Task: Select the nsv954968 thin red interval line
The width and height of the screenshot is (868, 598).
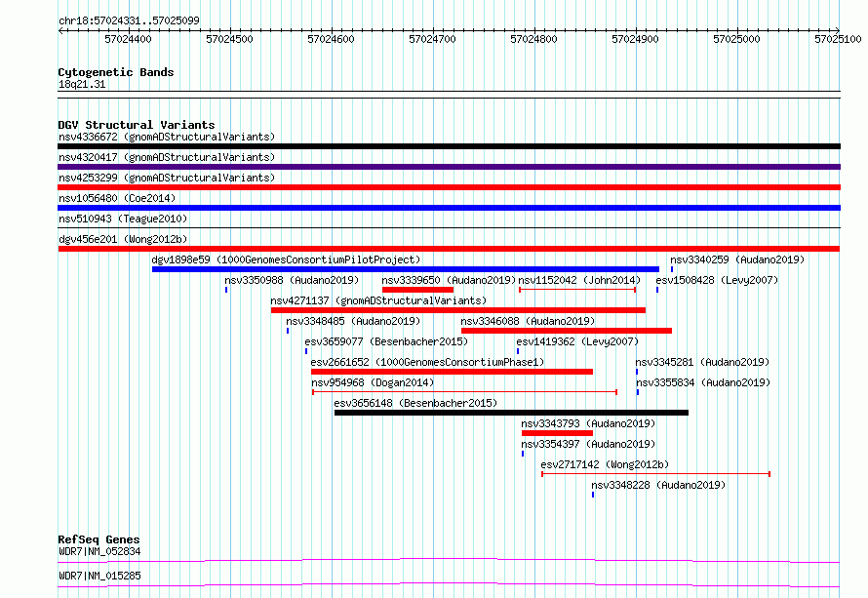Action: tap(464, 392)
